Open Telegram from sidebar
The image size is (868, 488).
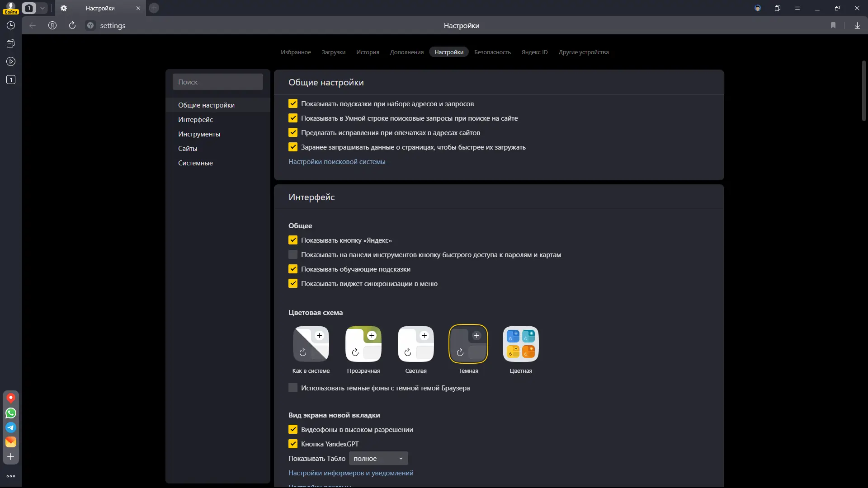[x=11, y=427]
